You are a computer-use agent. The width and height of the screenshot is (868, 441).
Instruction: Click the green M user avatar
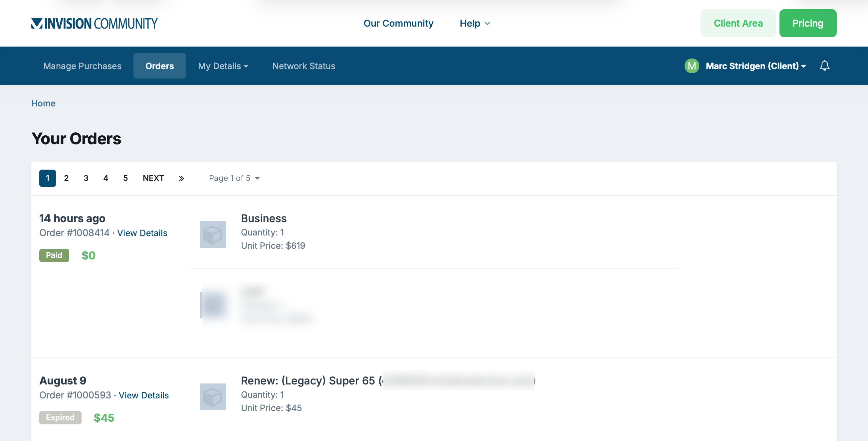[691, 66]
